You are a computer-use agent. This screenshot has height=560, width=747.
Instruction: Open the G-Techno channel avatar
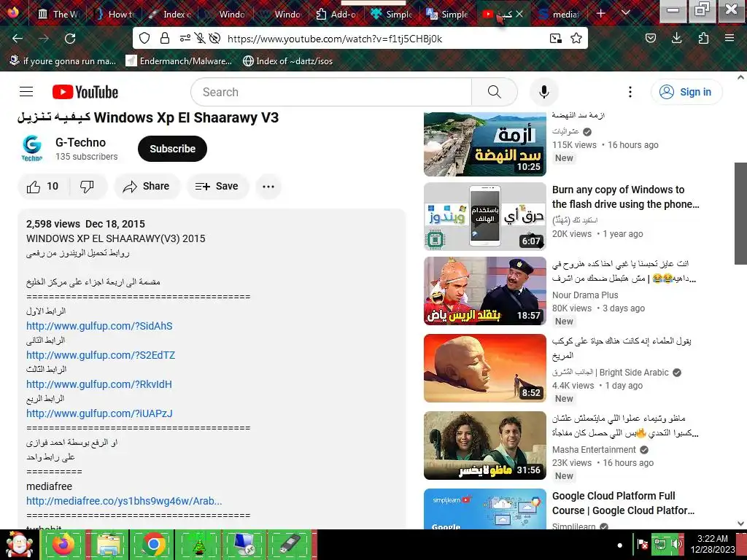click(32, 149)
